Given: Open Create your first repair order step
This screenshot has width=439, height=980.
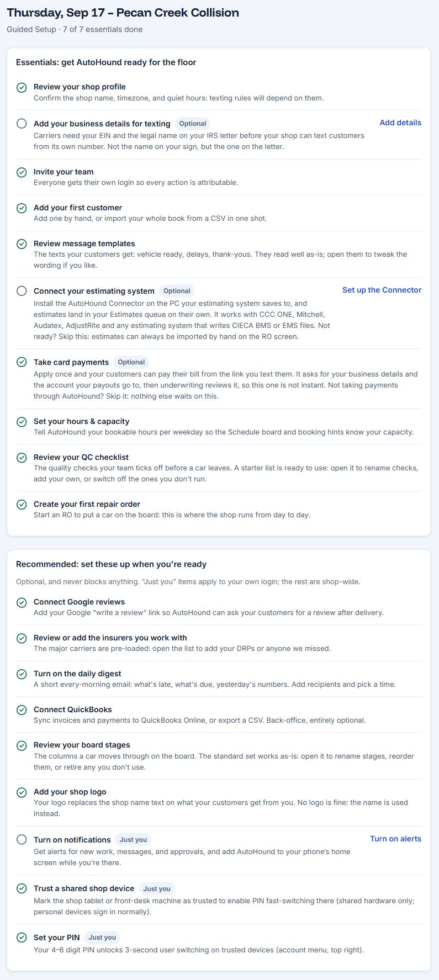Looking at the screenshot, I should (219, 509).
